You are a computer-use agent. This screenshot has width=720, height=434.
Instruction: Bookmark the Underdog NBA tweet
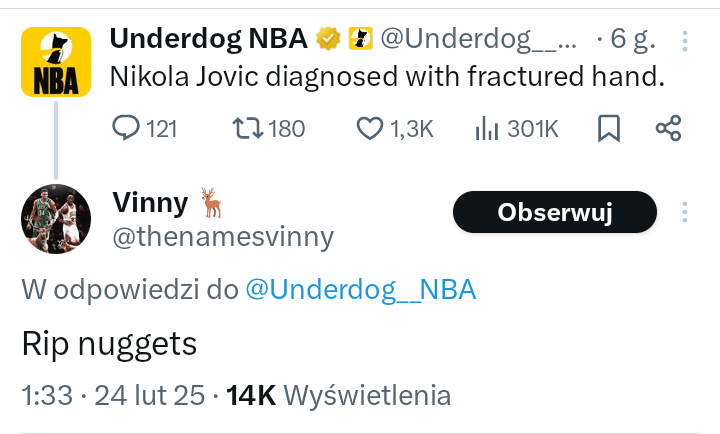pos(609,128)
